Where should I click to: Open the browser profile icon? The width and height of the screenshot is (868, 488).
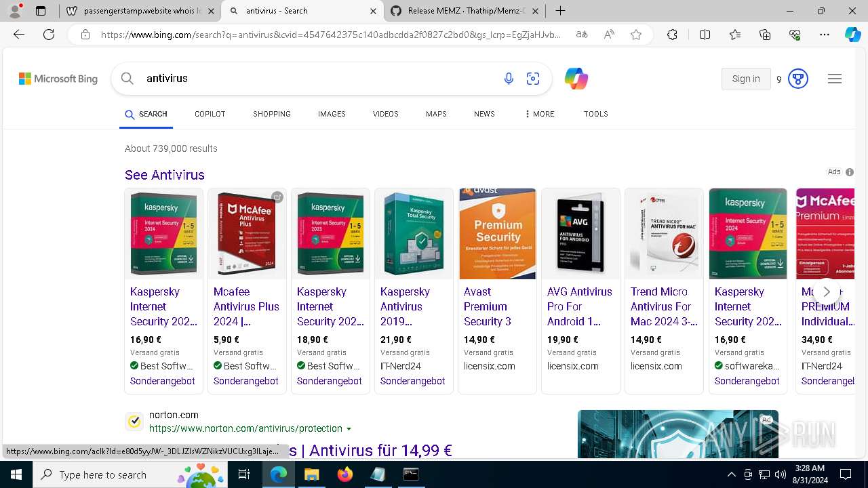[16, 10]
